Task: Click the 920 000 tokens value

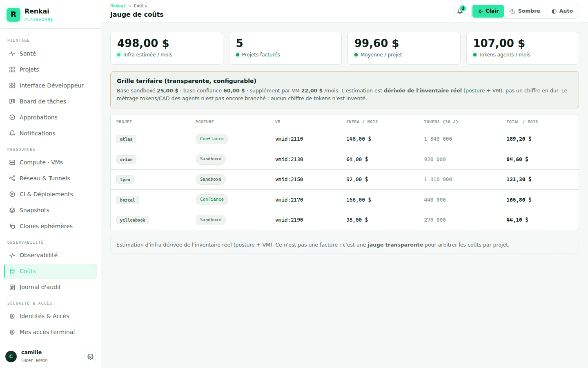Action: click(435, 159)
